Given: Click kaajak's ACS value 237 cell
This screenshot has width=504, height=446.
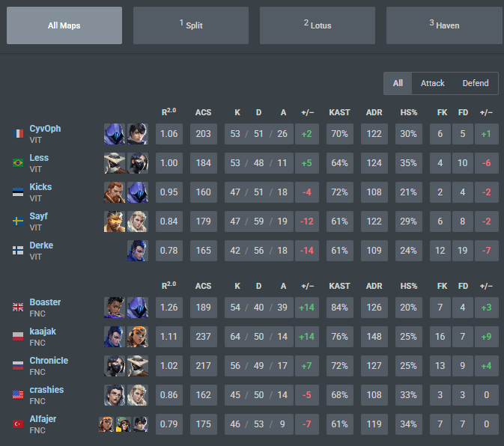Looking at the screenshot, I should [204, 337].
